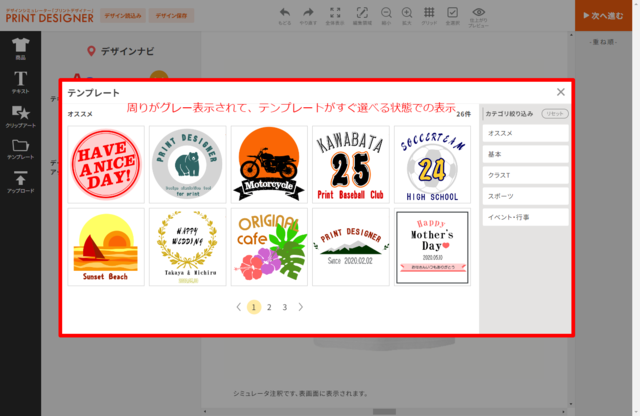This screenshot has height=416, width=640.
Task: Go to template page 2
Action: pos(269,307)
